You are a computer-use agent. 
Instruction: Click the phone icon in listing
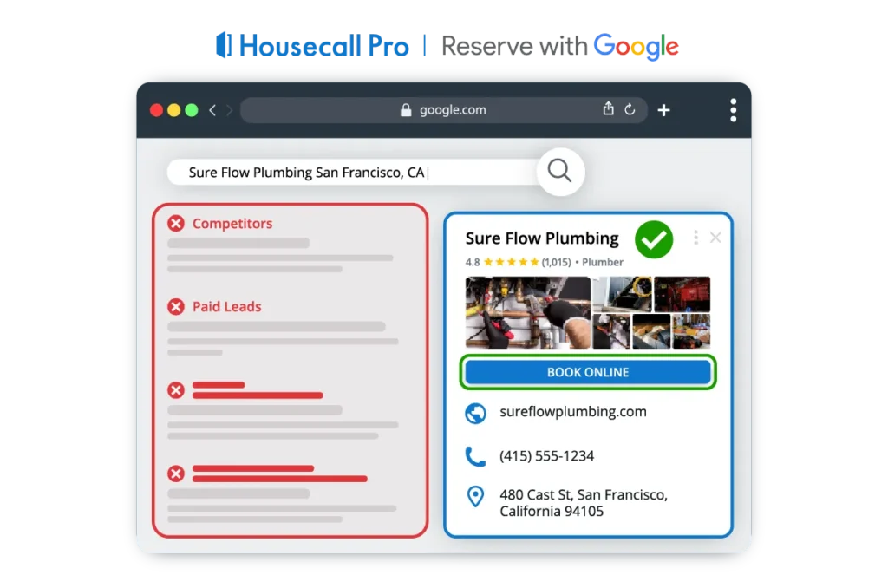coord(475,456)
